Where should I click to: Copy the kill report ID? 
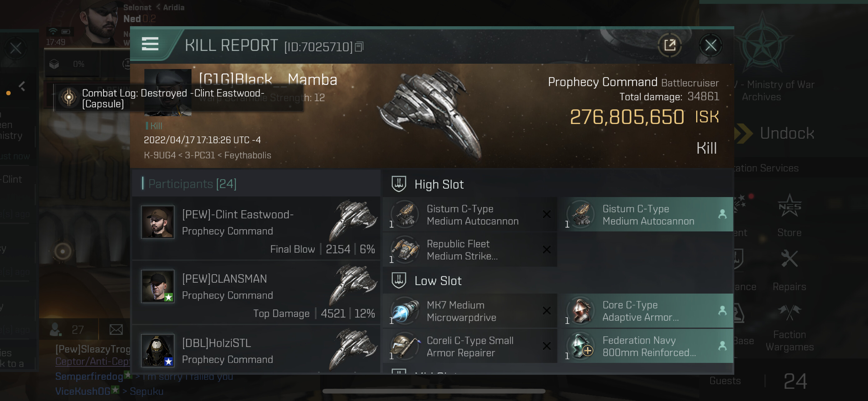(x=359, y=47)
